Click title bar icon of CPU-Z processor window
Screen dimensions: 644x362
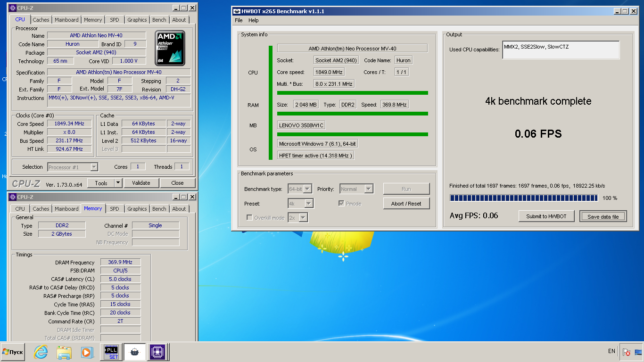click(x=12, y=8)
